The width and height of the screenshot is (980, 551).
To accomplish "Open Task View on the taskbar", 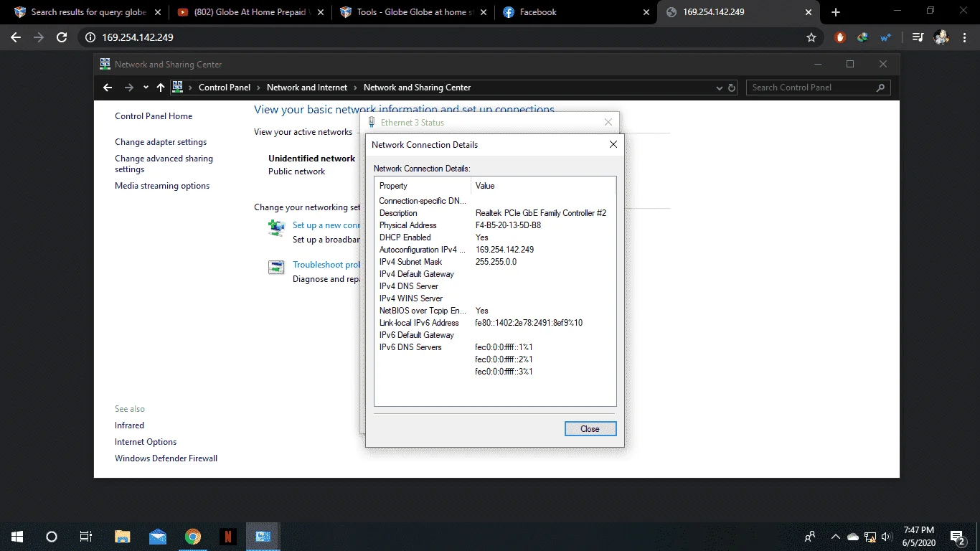I will click(x=85, y=536).
